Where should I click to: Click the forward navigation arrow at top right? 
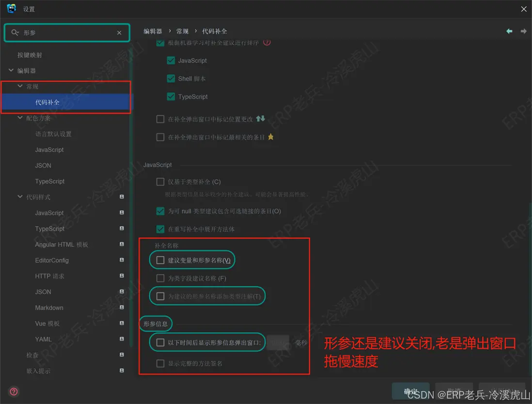tap(524, 31)
